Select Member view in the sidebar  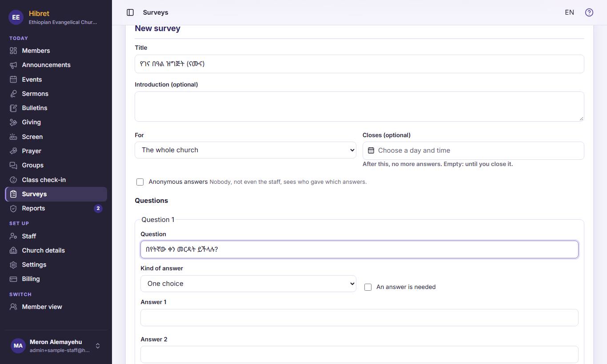pyautogui.click(x=56, y=307)
